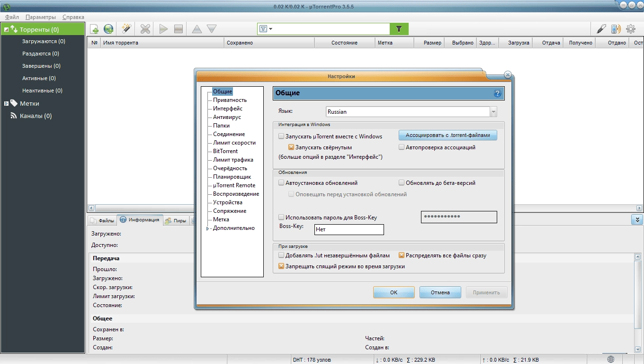Click the green filter search button
The image size is (644, 364).
(x=399, y=29)
